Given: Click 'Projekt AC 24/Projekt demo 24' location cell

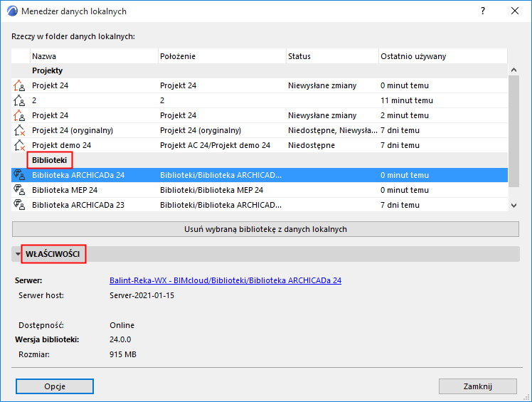Looking at the screenshot, I should [215, 145].
